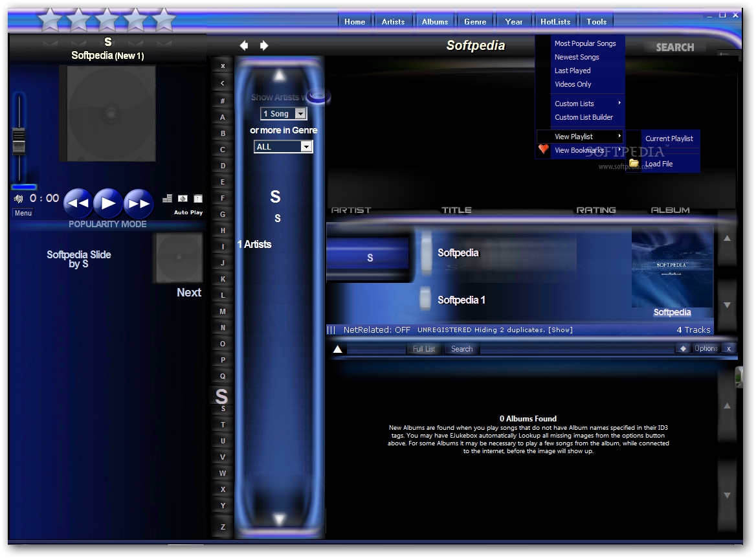Click the Next song cover thumbnail
The height and width of the screenshot is (558, 756).
tap(179, 258)
